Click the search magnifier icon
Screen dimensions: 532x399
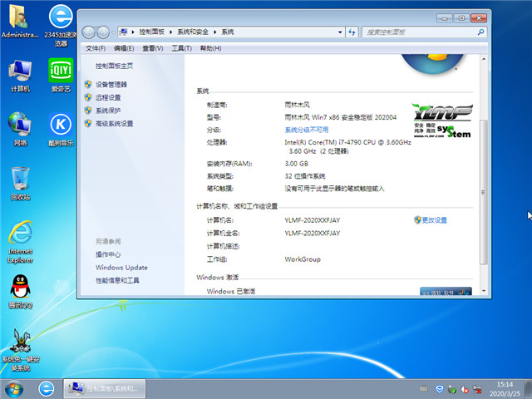pos(480,32)
